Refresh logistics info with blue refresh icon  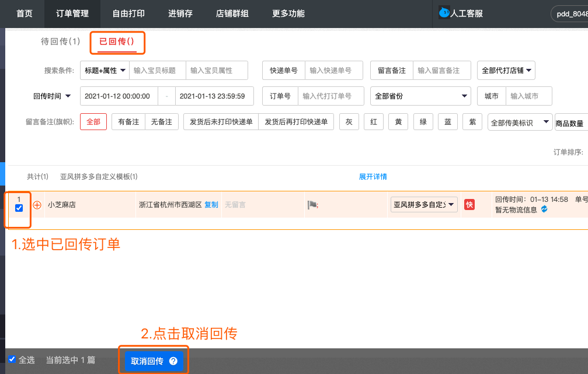pyautogui.click(x=545, y=209)
